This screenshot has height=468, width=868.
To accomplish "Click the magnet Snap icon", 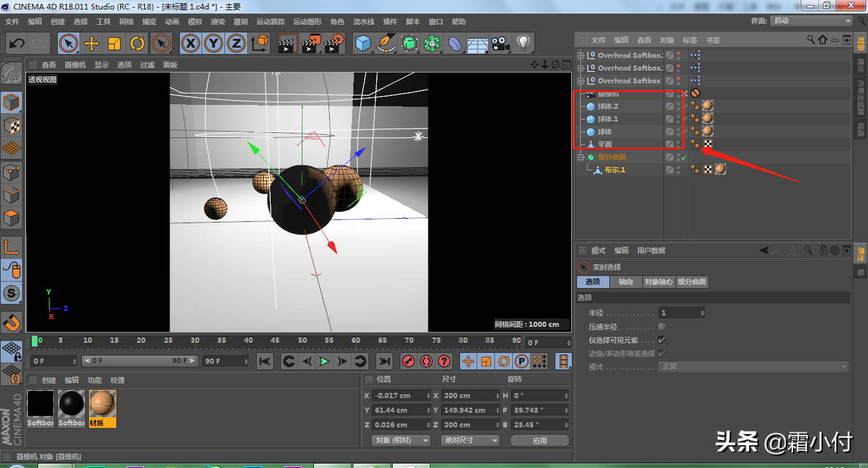I will pos(11,322).
